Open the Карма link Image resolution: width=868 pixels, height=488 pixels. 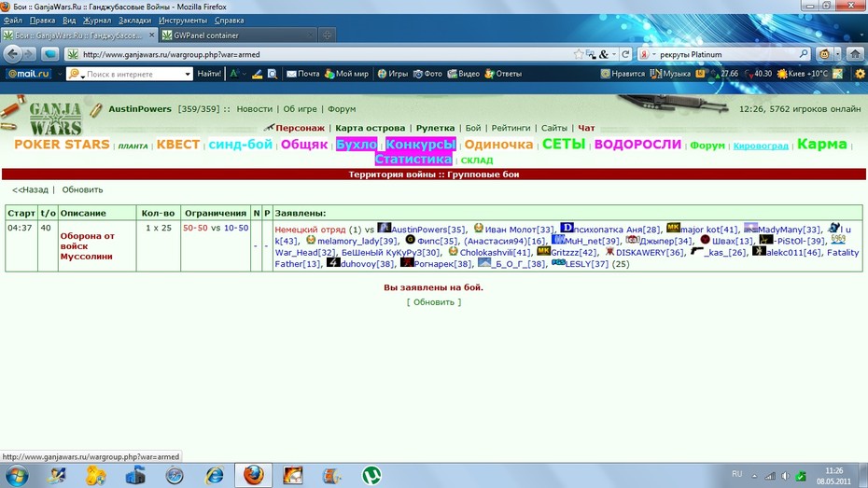pyautogui.click(x=822, y=144)
